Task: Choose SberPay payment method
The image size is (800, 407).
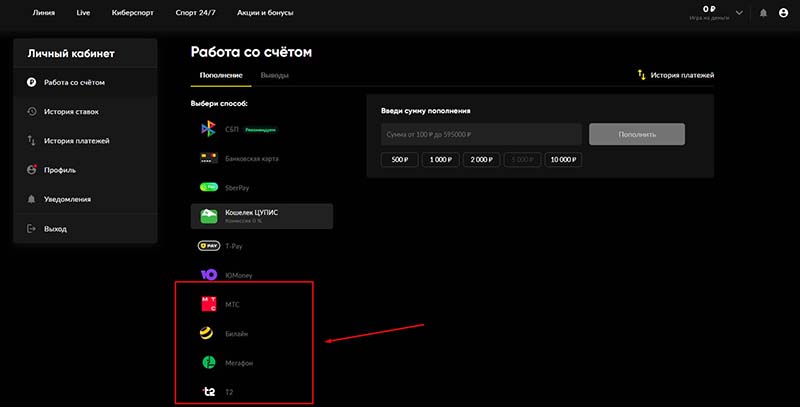Action: click(x=262, y=188)
